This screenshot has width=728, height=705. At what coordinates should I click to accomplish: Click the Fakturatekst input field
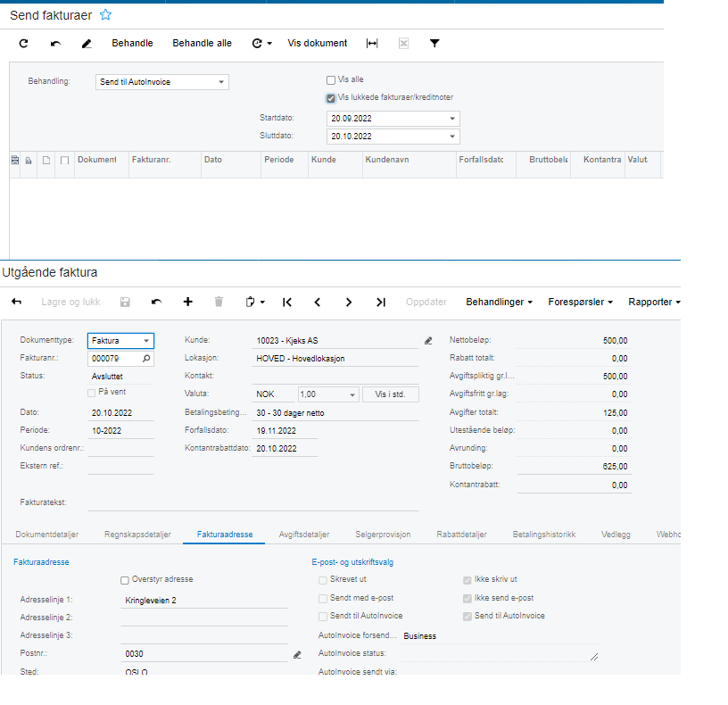253,503
